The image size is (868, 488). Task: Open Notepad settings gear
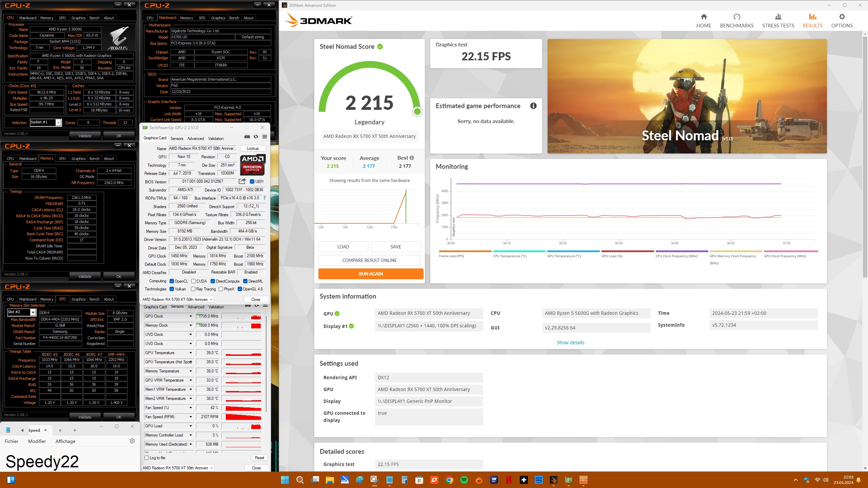point(132,441)
